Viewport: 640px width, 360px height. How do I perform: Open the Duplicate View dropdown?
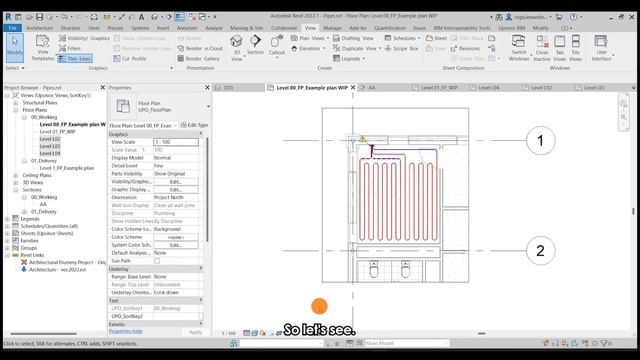[x=357, y=48]
